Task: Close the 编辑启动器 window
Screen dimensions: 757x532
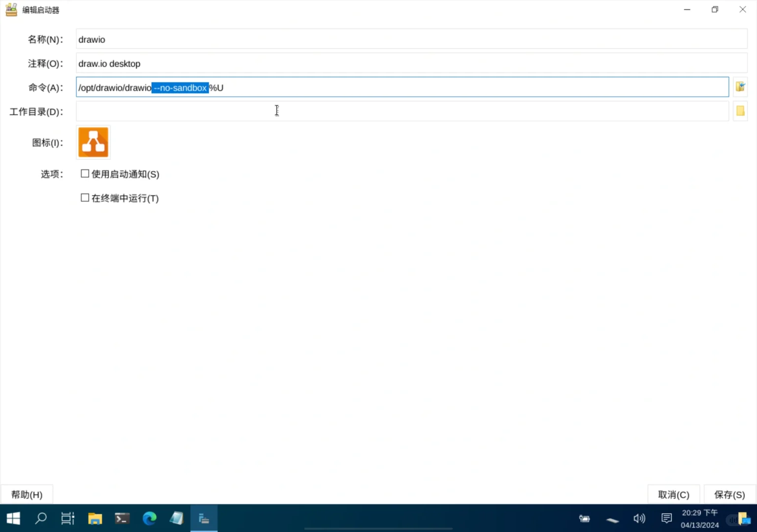Action: coord(743,10)
